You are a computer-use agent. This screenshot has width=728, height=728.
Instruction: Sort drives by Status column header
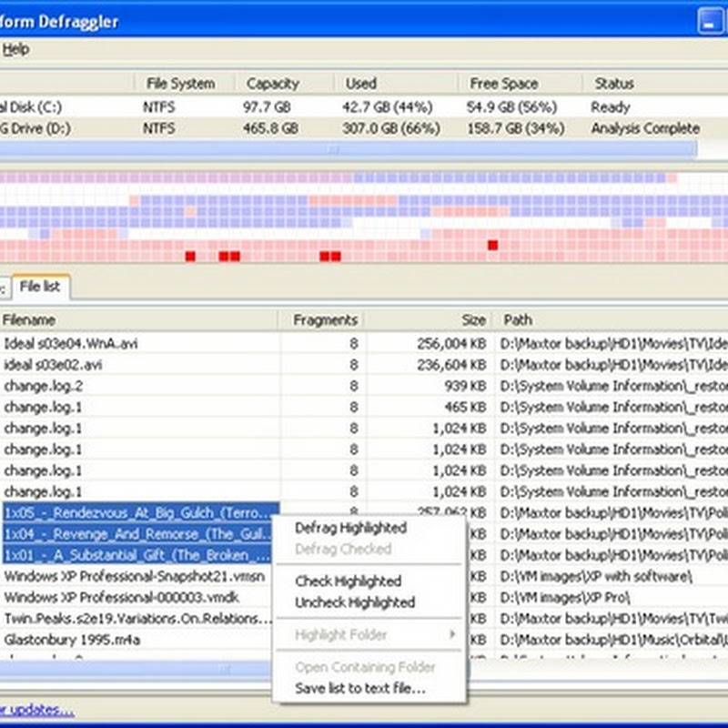click(613, 84)
